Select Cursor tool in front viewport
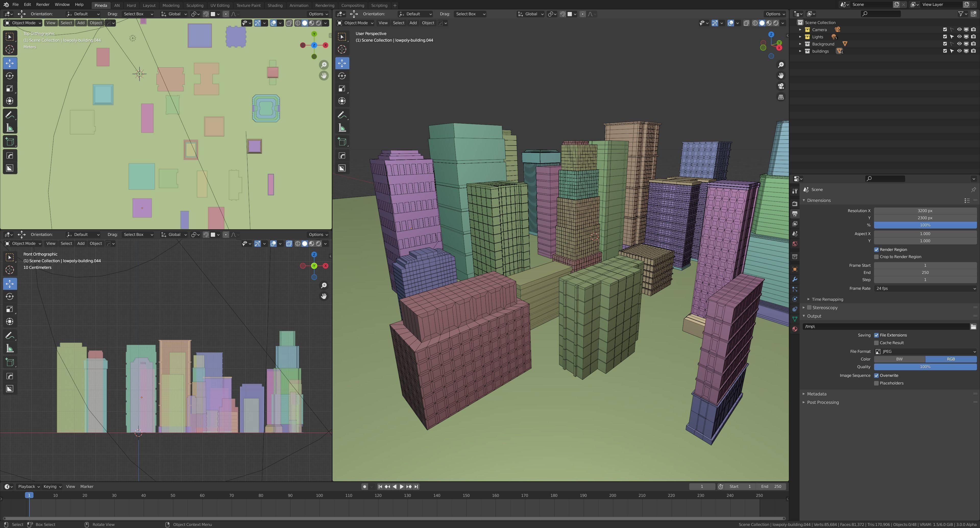This screenshot has width=980, height=528. coord(10,270)
